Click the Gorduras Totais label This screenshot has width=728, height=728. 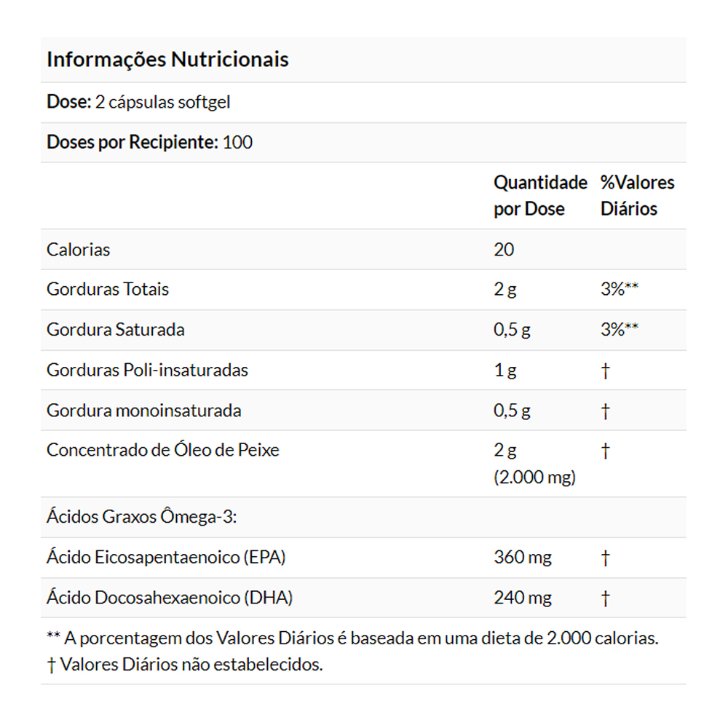pos(108,289)
